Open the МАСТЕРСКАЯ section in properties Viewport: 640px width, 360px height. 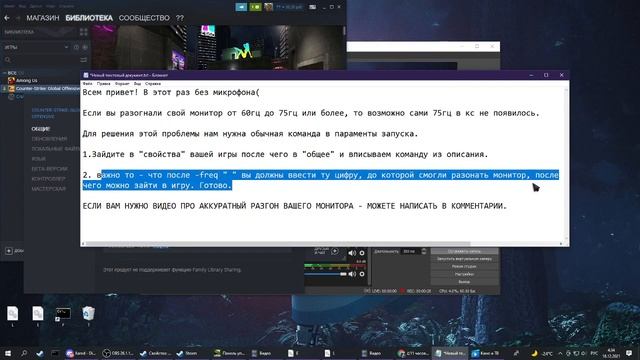[48, 189]
